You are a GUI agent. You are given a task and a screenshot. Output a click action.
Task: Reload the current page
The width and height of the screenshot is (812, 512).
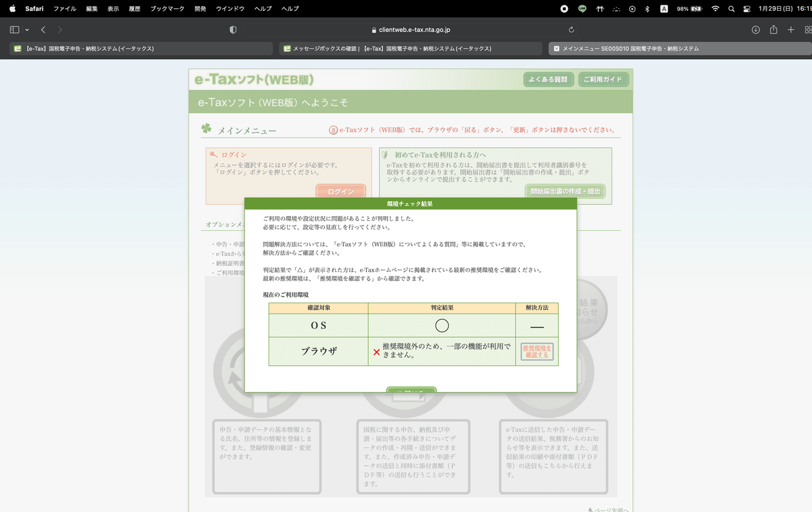click(x=572, y=30)
